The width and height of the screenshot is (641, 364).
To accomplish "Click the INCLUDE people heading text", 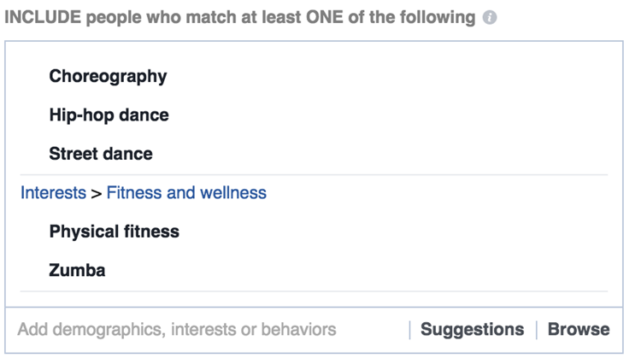I will pyautogui.click(x=239, y=18).
